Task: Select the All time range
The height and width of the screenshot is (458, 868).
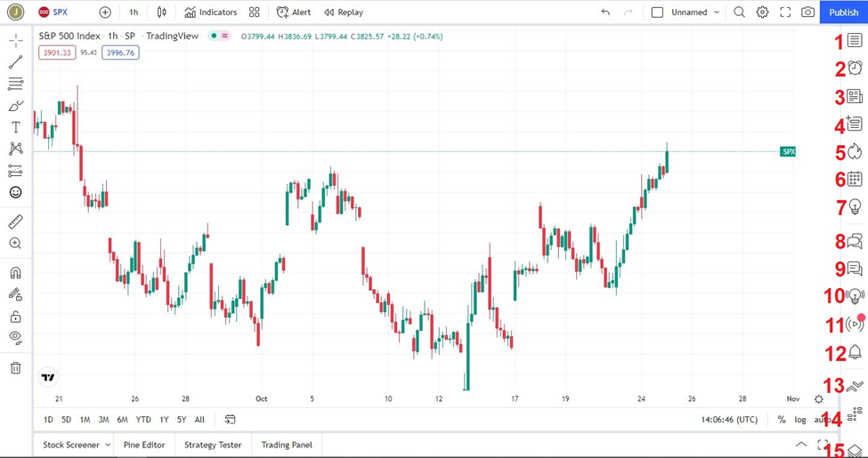Action: click(199, 420)
